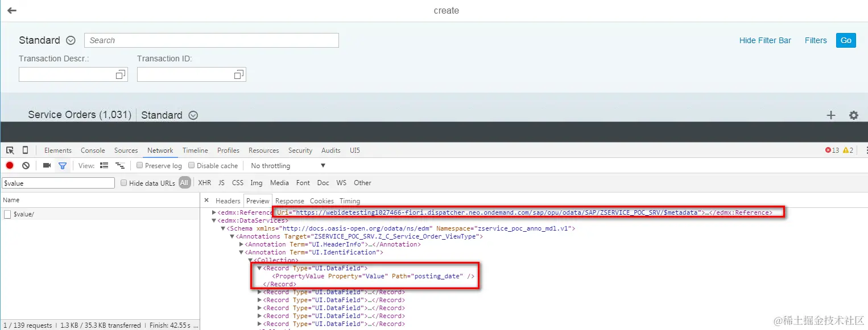Open the Timeline panel tab

click(195, 151)
